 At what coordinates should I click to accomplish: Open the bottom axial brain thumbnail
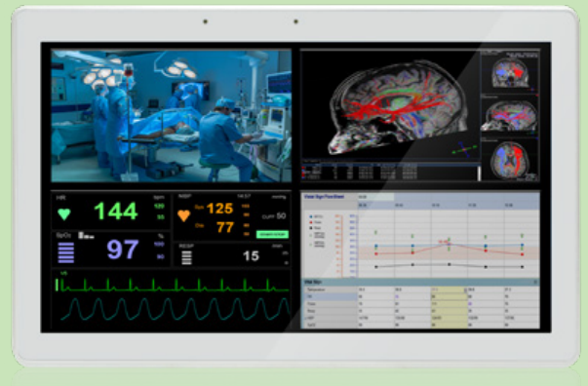coord(510,160)
